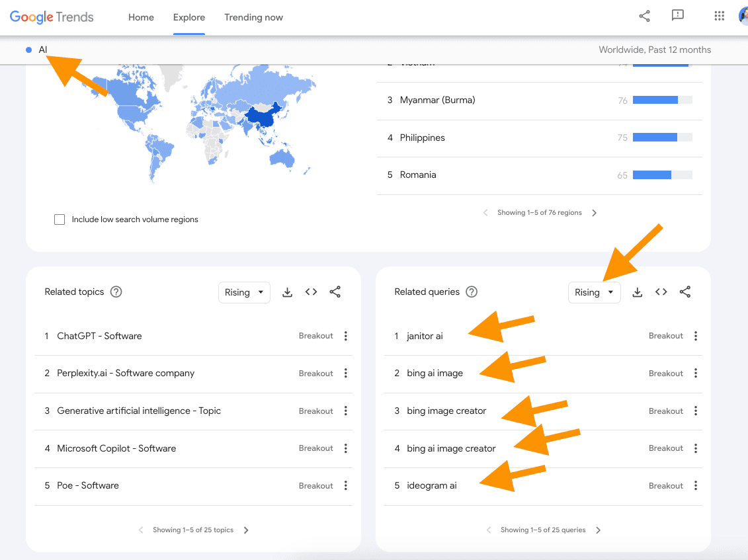
Task: Open more options for janitor ai
Action: [x=696, y=336]
